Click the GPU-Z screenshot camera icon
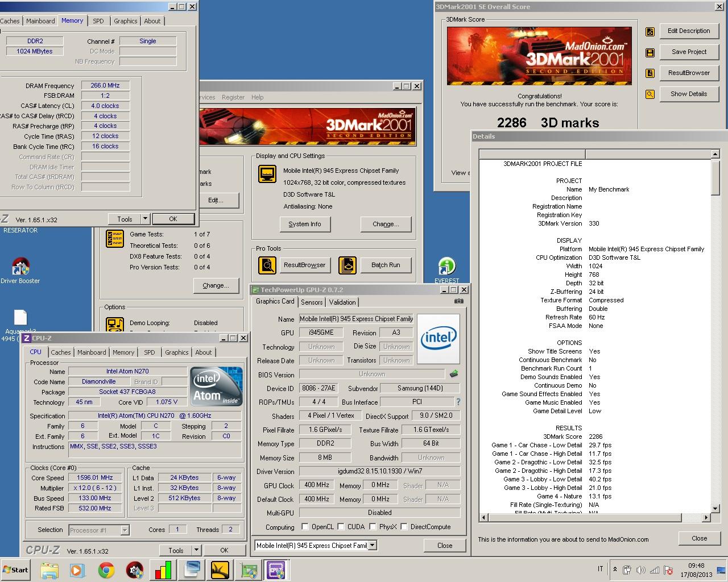 coord(459,301)
